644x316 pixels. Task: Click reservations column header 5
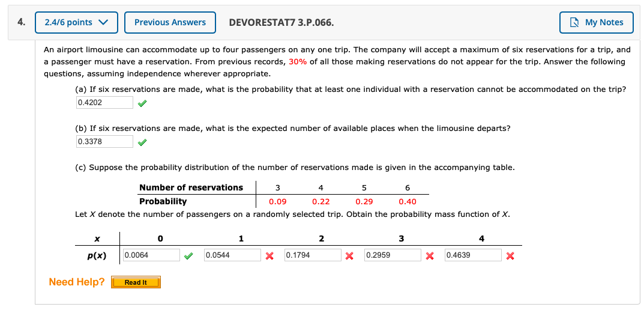364,188
